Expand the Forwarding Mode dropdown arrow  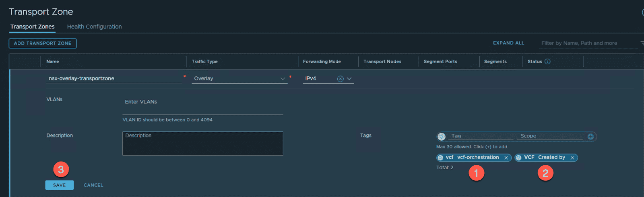349,79
